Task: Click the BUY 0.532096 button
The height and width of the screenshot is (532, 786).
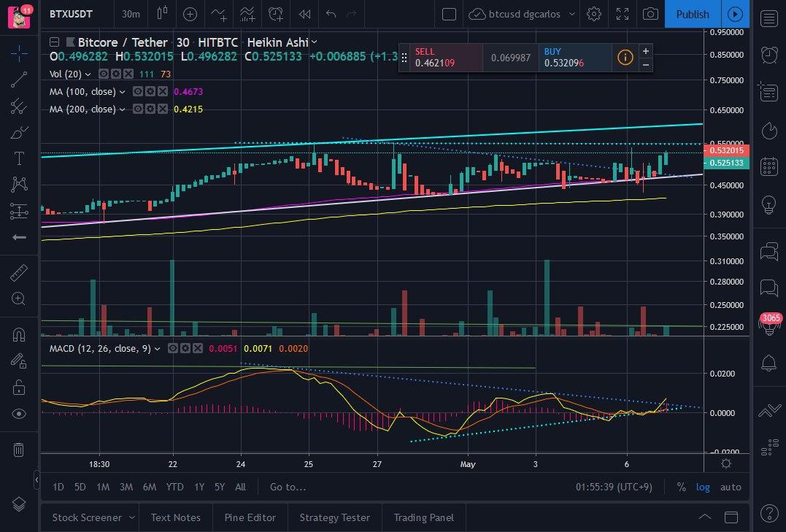Action: click(x=576, y=58)
